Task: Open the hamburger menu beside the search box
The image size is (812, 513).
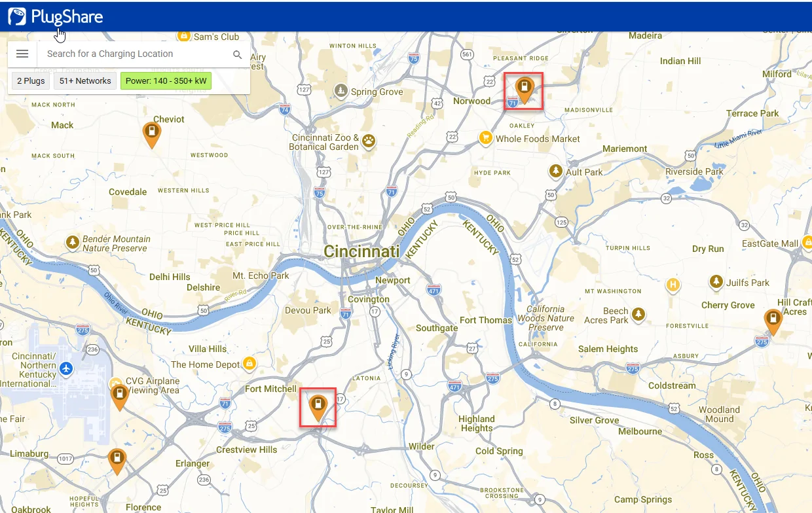Action: 22,54
